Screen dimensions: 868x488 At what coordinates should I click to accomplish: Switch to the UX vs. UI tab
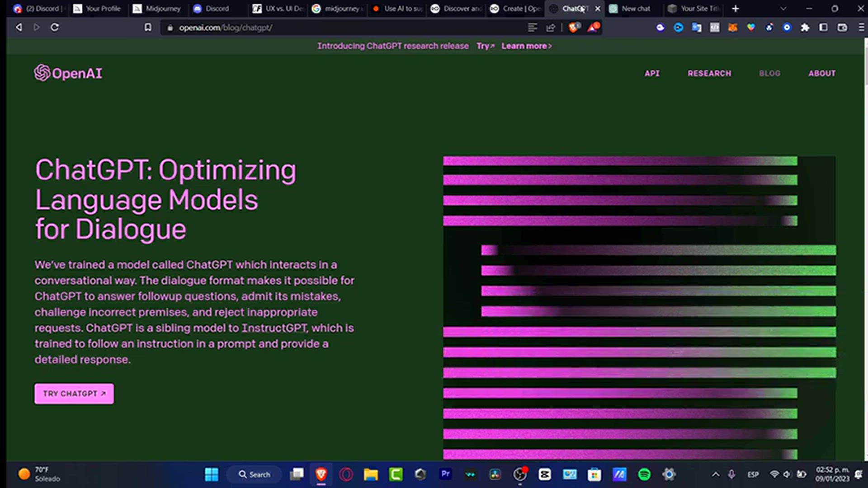[x=278, y=9]
